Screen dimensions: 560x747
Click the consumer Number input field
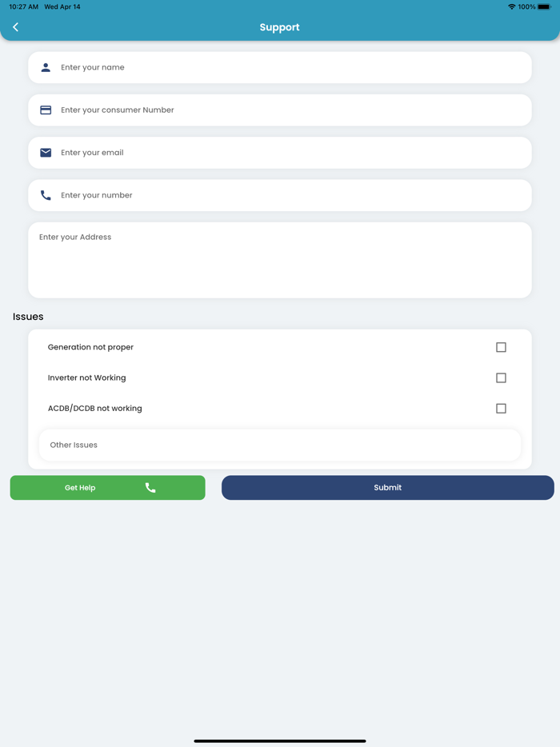(288, 110)
